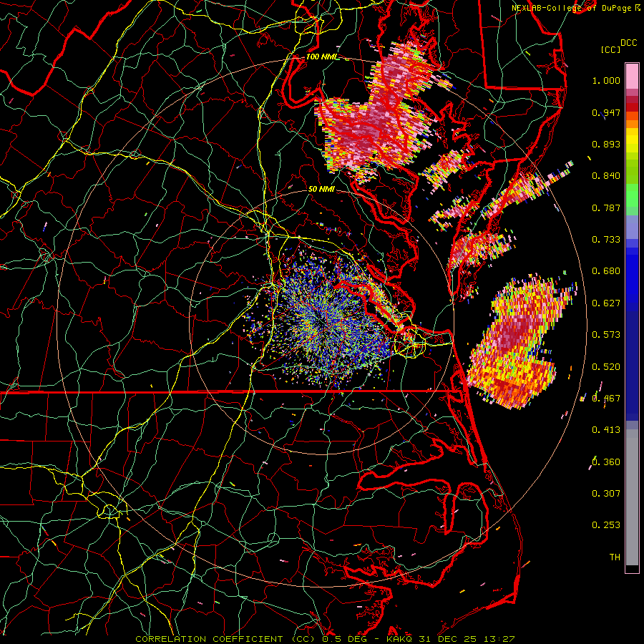Click the CORRELATION COEFFICIENT (CC) caption text
Screen dimensions: 644x644
[225, 639]
